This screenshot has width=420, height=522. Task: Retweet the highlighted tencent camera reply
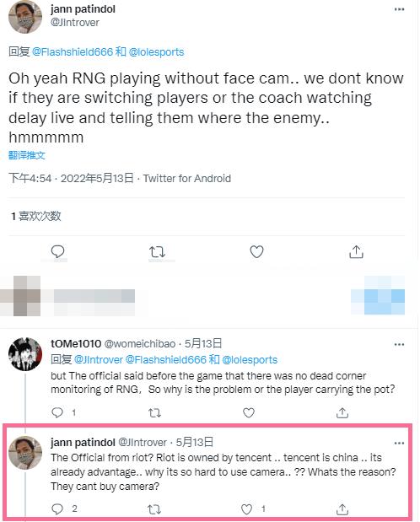coord(154,509)
